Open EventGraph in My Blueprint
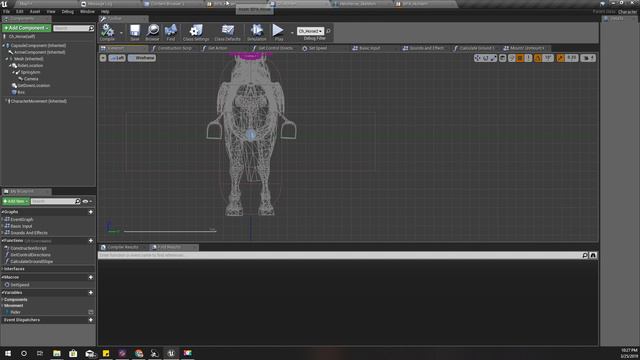The width and height of the screenshot is (640, 360). click(22, 219)
